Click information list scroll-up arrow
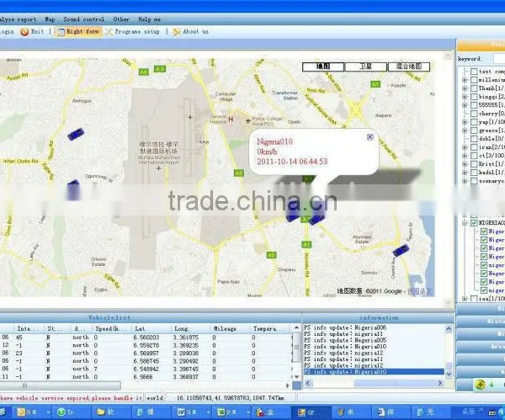Image resolution: width=505 pixels, height=420 pixels. pyautogui.click(x=449, y=329)
